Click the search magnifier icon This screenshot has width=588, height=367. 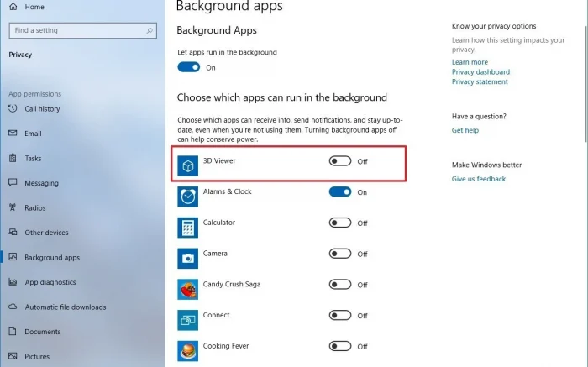pyautogui.click(x=150, y=31)
